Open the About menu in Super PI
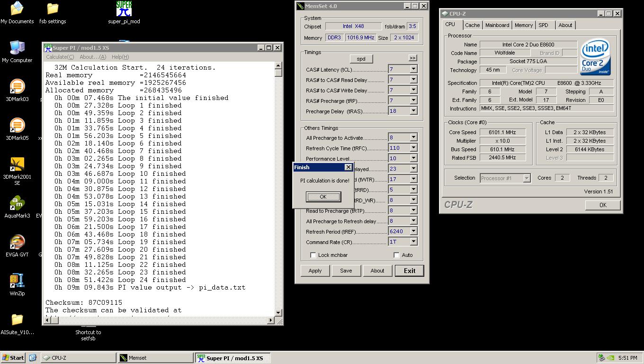This screenshot has width=644, height=364. (x=93, y=57)
